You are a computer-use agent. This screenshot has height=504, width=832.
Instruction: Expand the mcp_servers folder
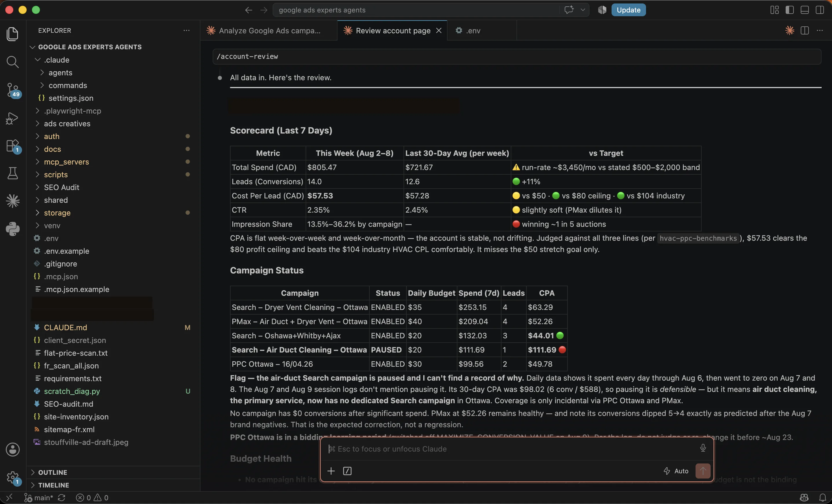(66, 162)
